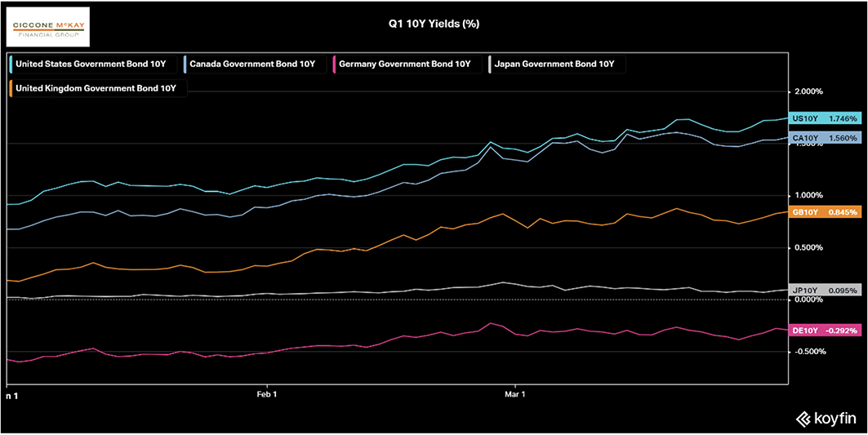Screen dimensions: 868x435
Task: Click the DE10Y -0.292% value tag
Action: [x=826, y=331]
